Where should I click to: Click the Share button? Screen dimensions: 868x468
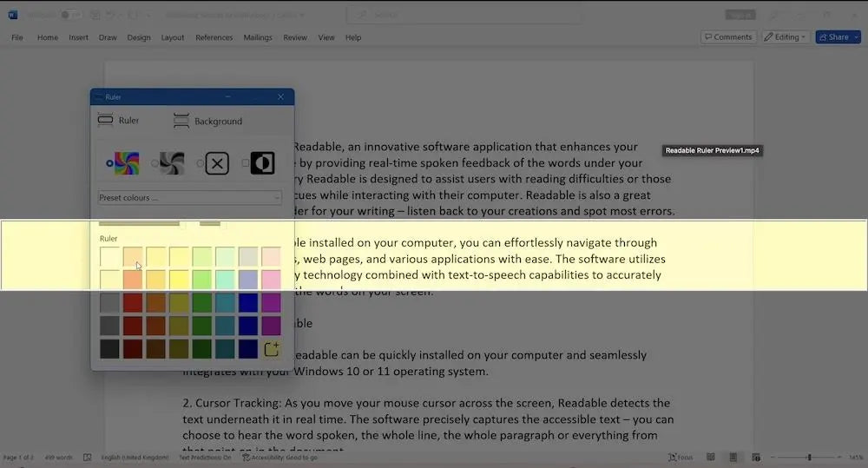[x=833, y=37]
